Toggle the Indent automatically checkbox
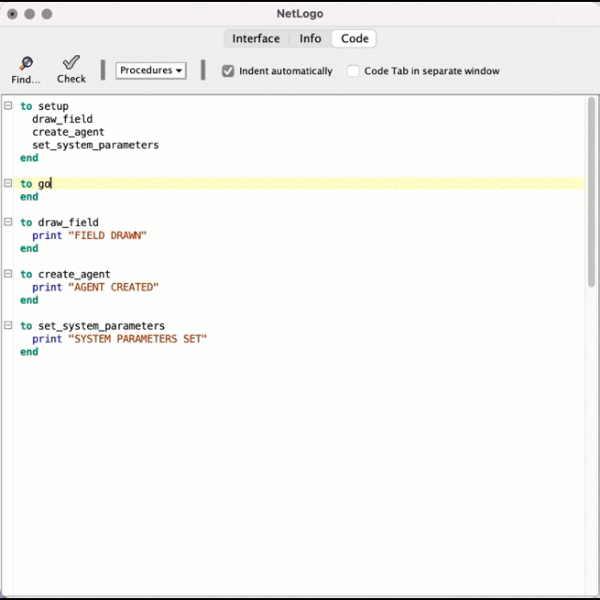Viewport: 600px width, 600px height. pyautogui.click(x=228, y=71)
